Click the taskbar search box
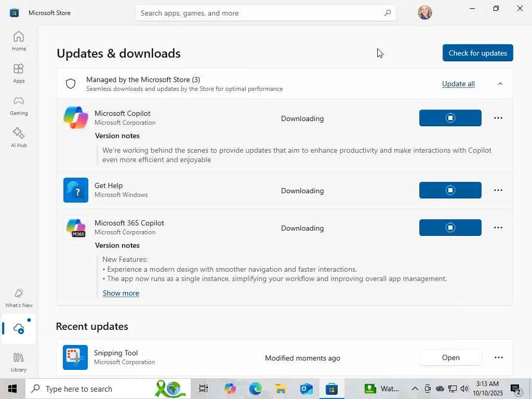Viewport: 532px width, 399px height. [x=108, y=389]
